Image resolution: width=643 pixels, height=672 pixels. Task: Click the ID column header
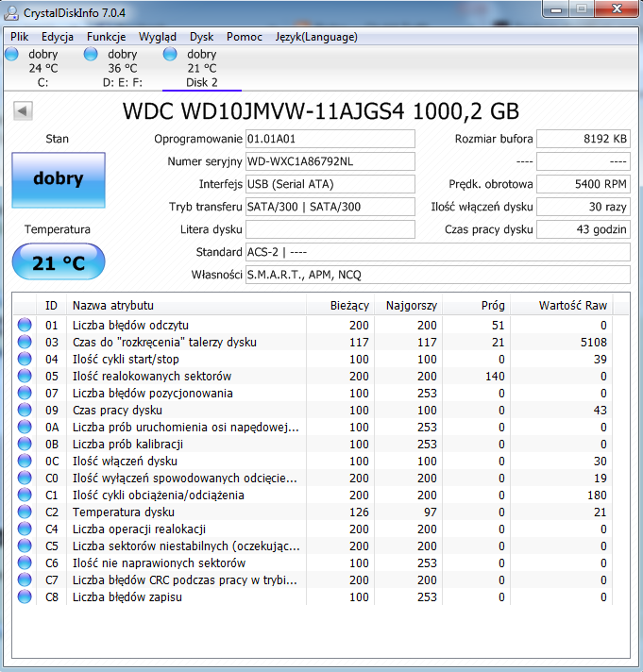(x=51, y=306)
